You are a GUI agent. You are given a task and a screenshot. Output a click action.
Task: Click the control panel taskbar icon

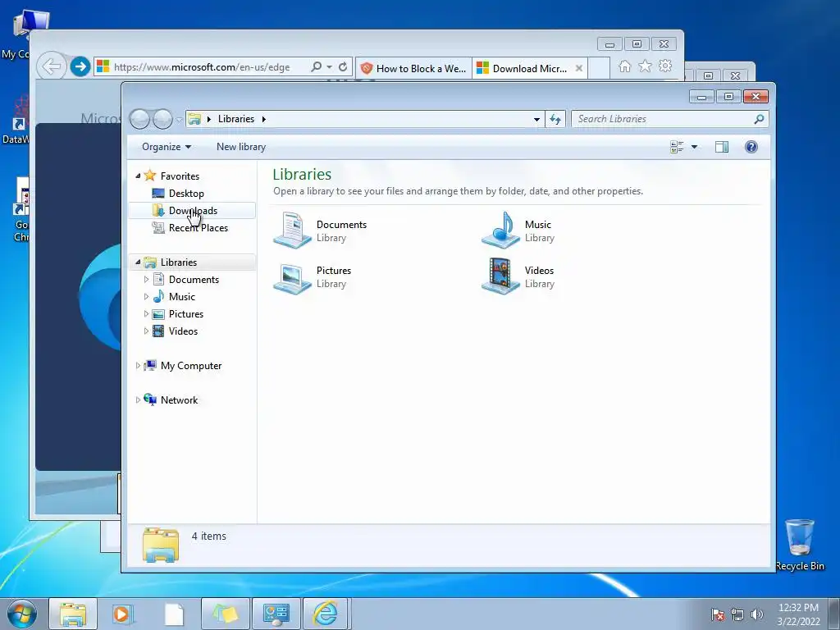(x=276, y=614)
